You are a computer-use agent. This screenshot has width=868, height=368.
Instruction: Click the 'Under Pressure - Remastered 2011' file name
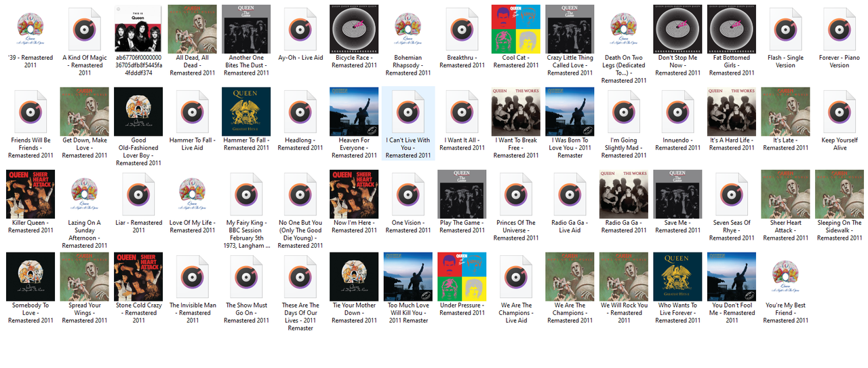tap(462, 309)
